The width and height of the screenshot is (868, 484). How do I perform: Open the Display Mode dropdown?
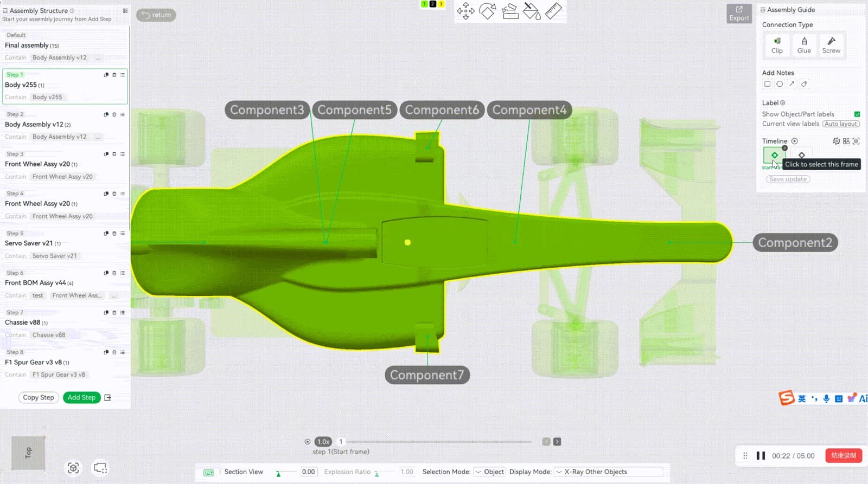point(608,472)
